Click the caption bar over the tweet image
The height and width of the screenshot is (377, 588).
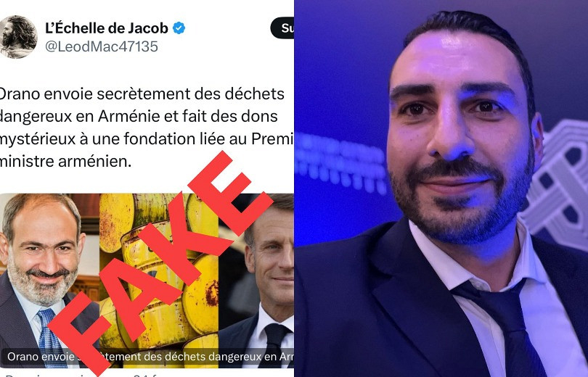coord(147,357)
